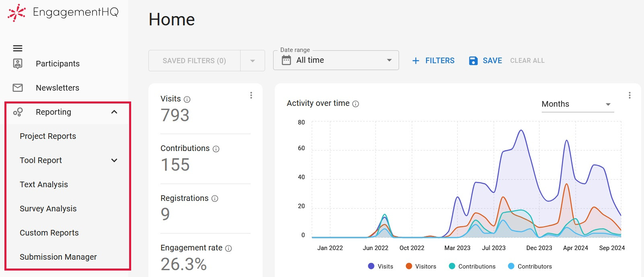Open the Saved Filters dropdown arrow
The image size is (644, 277).
point(253,61)
